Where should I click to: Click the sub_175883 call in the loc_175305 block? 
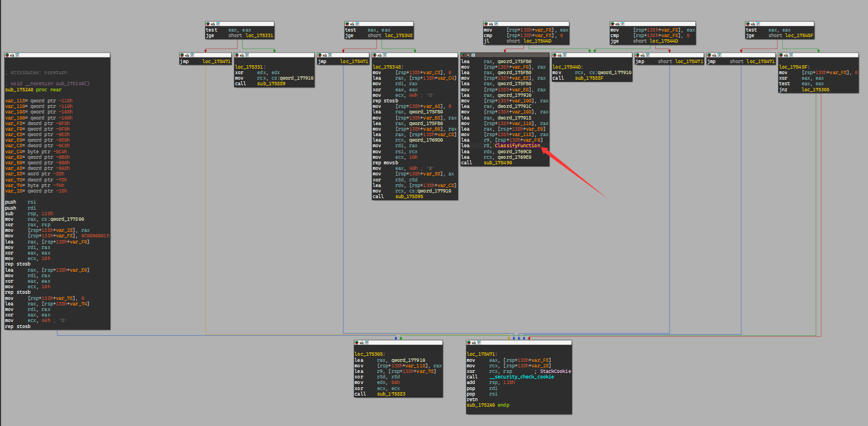391,394
